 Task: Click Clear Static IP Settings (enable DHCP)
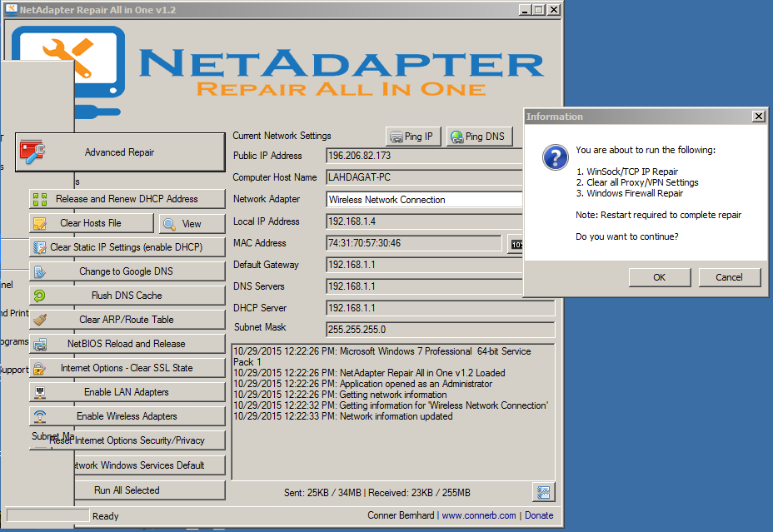[x=127, y=247]
